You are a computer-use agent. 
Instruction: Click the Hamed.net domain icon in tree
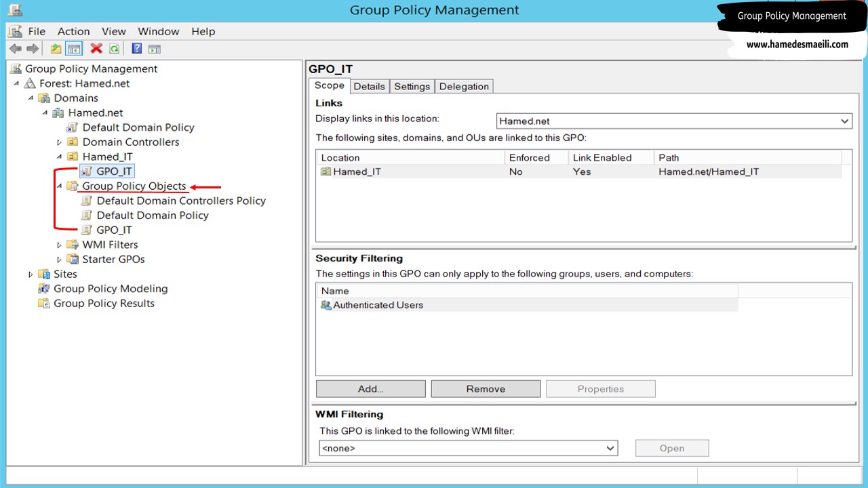click(58, 113)
